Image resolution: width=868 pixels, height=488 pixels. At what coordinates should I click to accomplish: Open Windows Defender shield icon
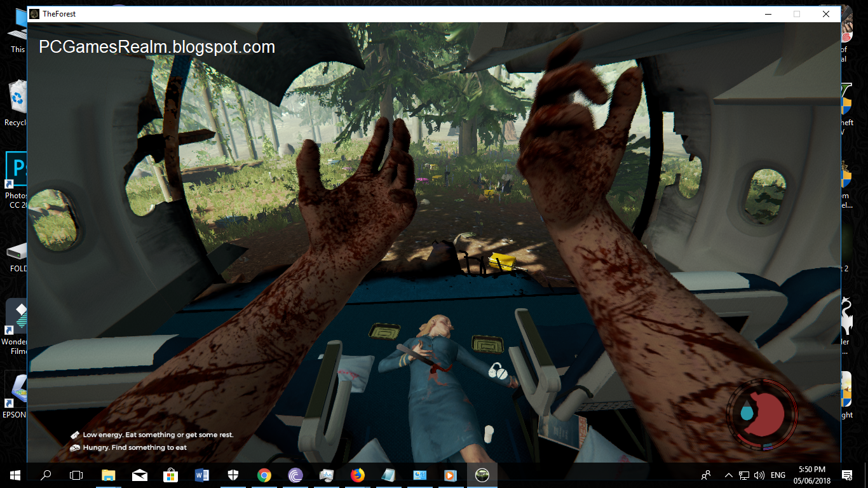[x=233, y=475]
